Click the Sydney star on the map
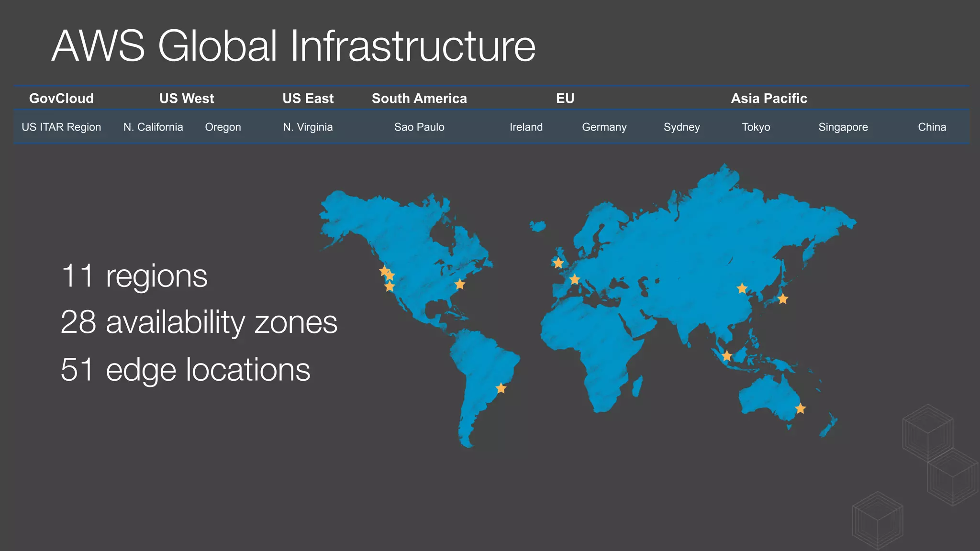Viewport: 980px width, 551px height. click(800, 408)
